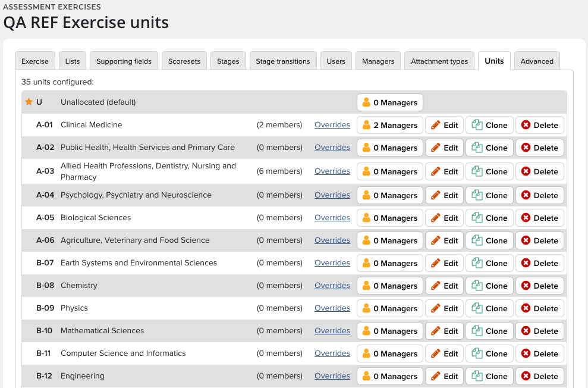Click the clone icon for Public Health row
This screenshot has height=388, width=588.
(x=477, y=148)
